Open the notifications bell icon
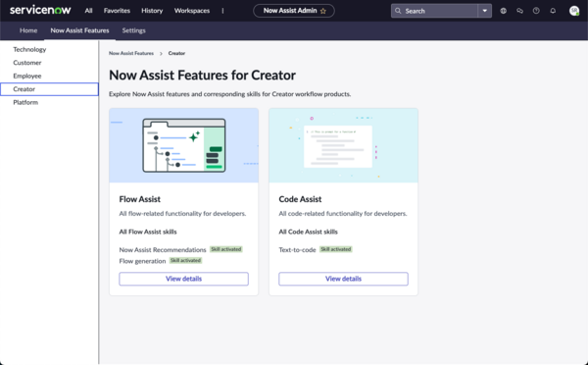 pos(553,11)
